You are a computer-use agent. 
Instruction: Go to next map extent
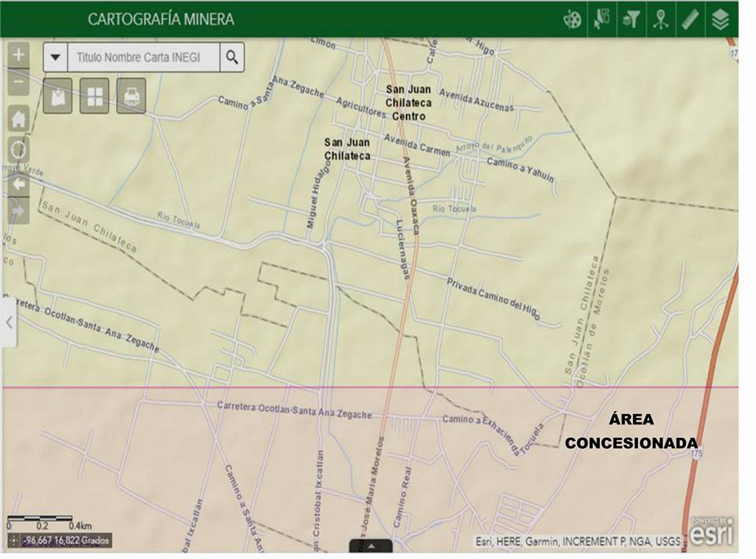coord(19,210)
